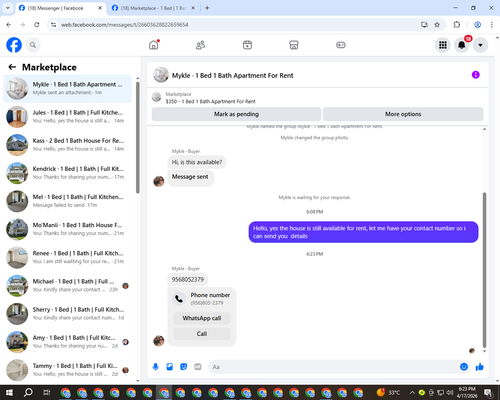Open Gaming icon in top navigation
This screenshot has width=500, height=400.
341,45
